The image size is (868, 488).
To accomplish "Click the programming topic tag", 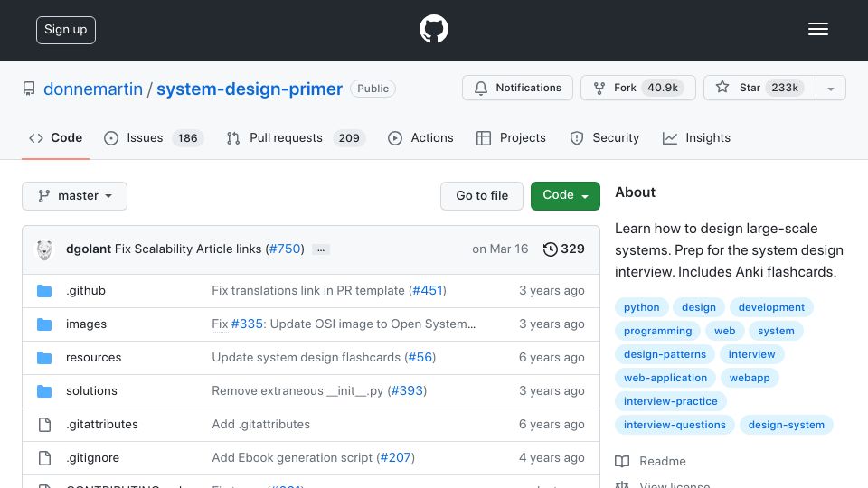I will 657,331.
